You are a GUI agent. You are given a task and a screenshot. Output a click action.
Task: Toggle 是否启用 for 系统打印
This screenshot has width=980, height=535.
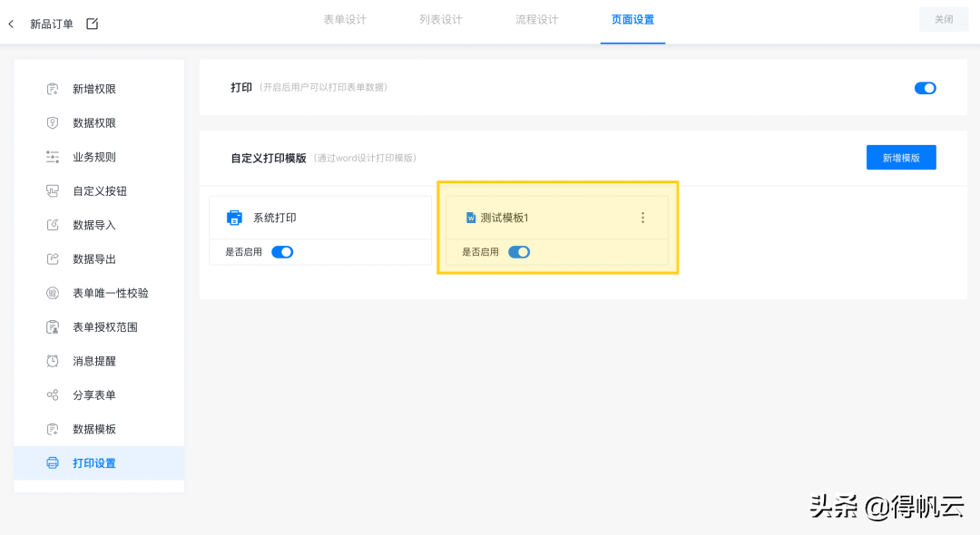tap(282, 252)
